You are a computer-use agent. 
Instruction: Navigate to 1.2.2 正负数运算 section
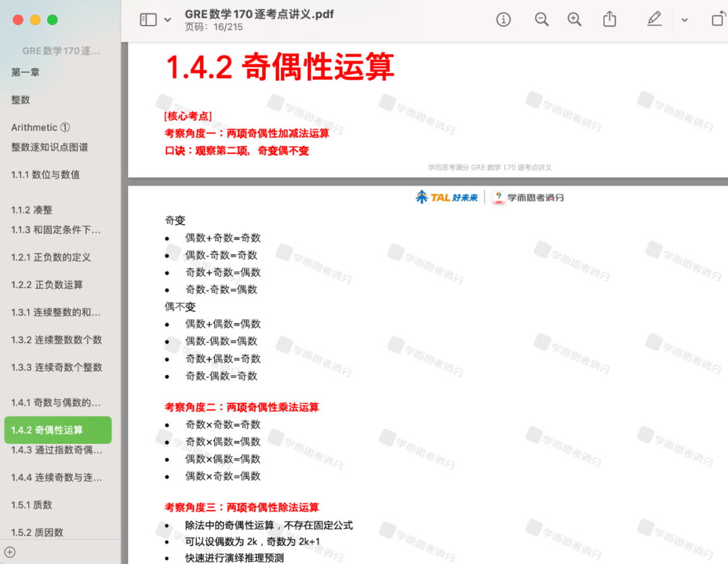tap(47, 285)
